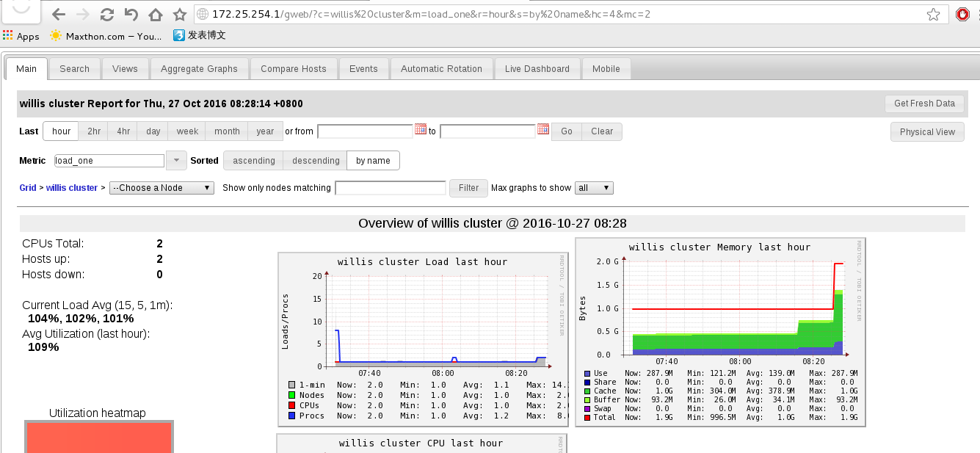Reload the page with the refresh icon

(106, 15)
